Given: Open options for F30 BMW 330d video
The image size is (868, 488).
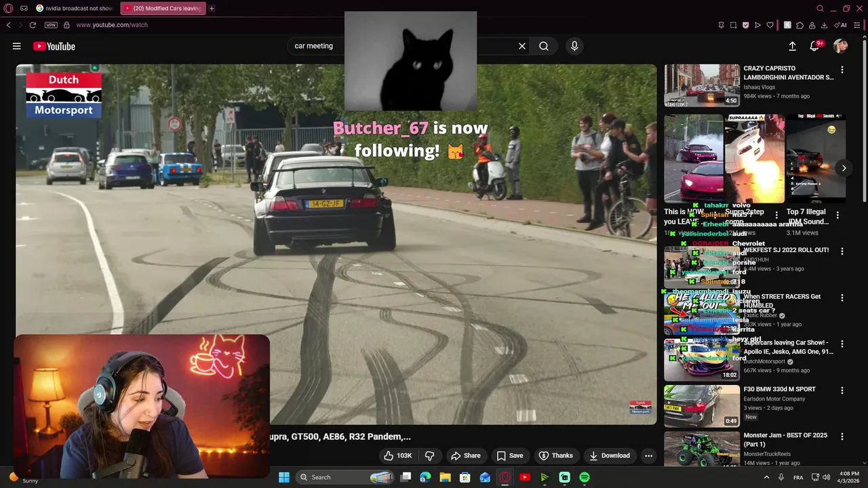Looking at the screenshot, I should coord(842,390).
